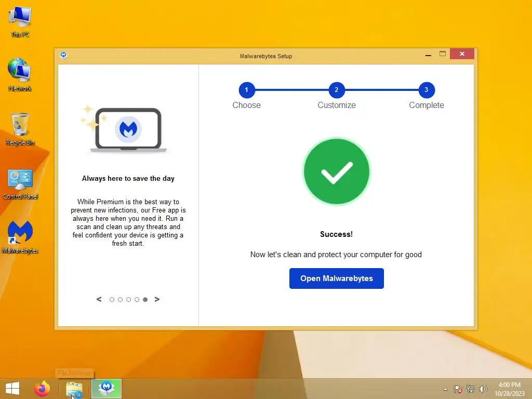This screenshot has height=399, width=532.
Task: Show hidden tray icons arrow
Action: pos(445,389)
